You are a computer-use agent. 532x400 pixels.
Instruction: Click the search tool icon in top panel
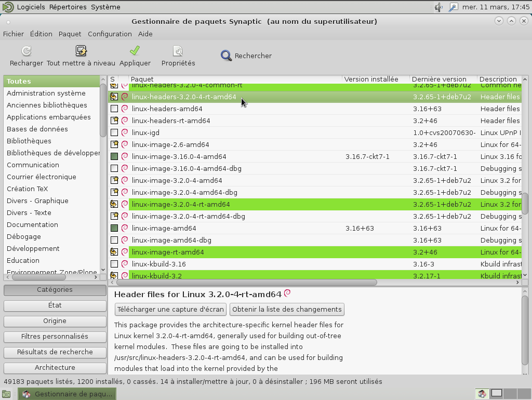(x=453, y=7)
